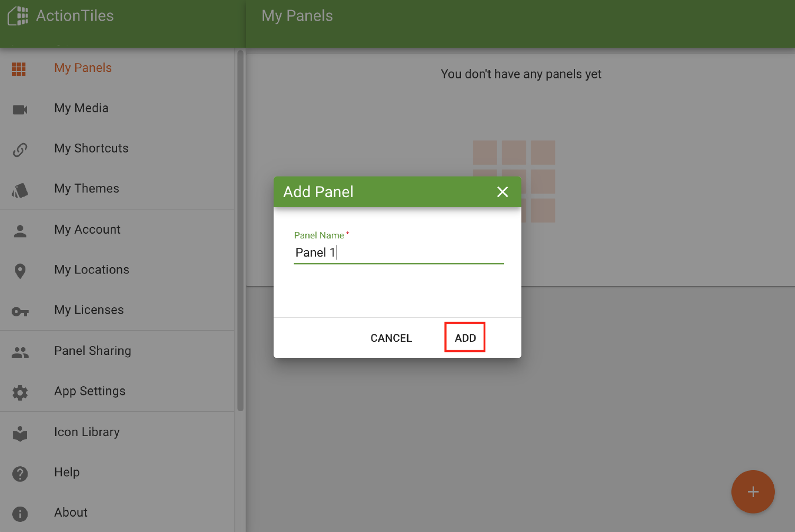Click the App Settings gear icon

point(20,392)
